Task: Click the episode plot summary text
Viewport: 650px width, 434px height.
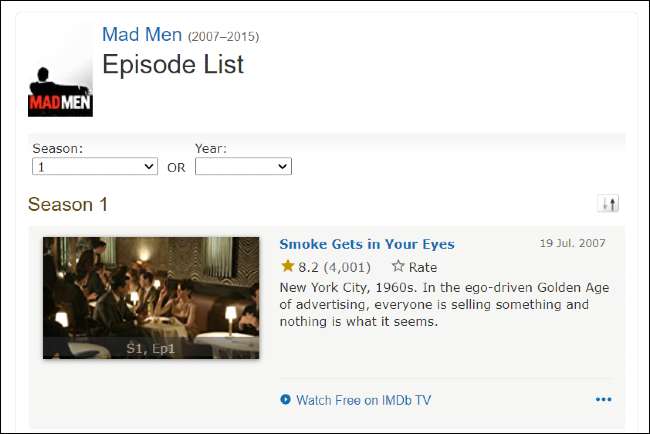Action: 445,304
